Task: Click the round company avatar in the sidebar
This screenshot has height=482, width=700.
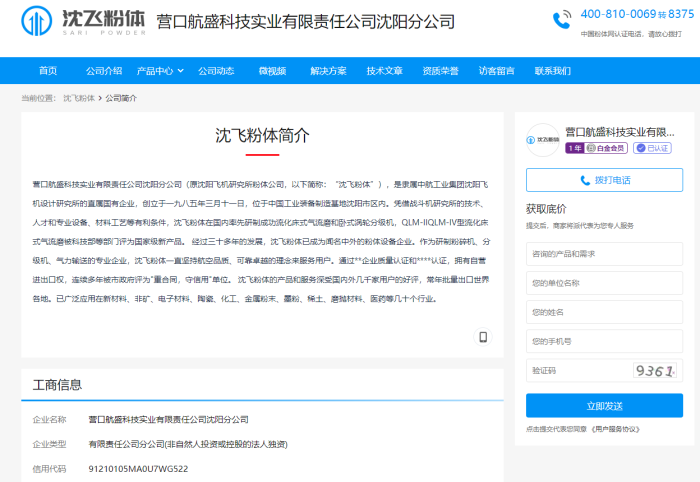Action: point(544,140)
